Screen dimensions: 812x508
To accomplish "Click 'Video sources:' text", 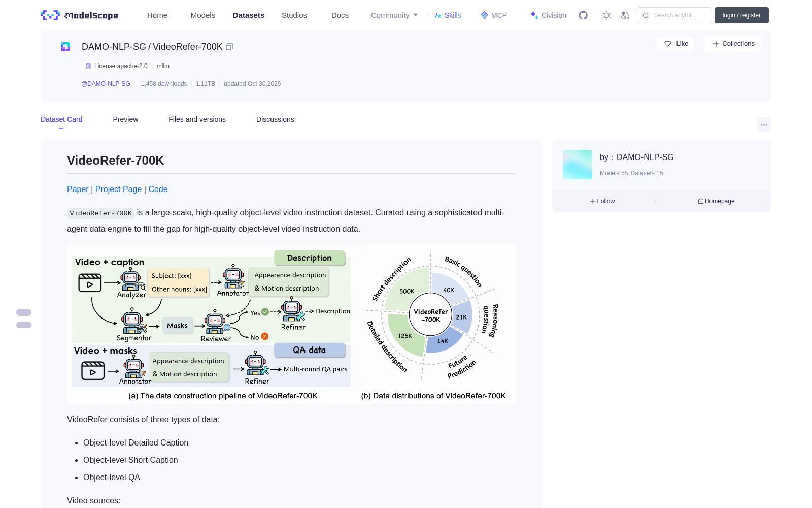I will tap(93, 501).
